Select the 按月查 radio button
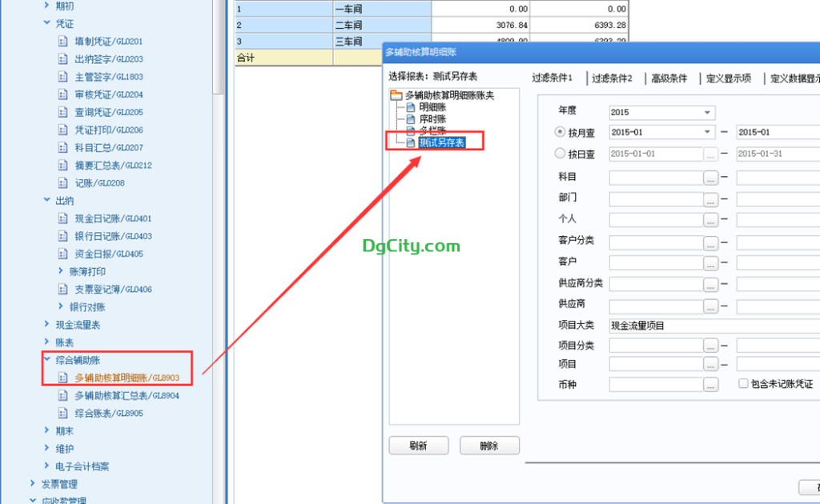Screen dimensions: 820x504 (x=560, y=132)
